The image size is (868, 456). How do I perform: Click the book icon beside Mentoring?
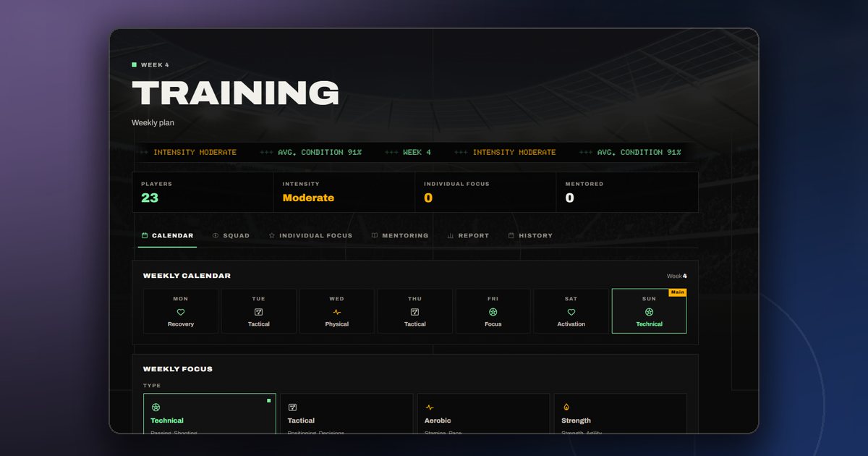(x=375, y=236)
